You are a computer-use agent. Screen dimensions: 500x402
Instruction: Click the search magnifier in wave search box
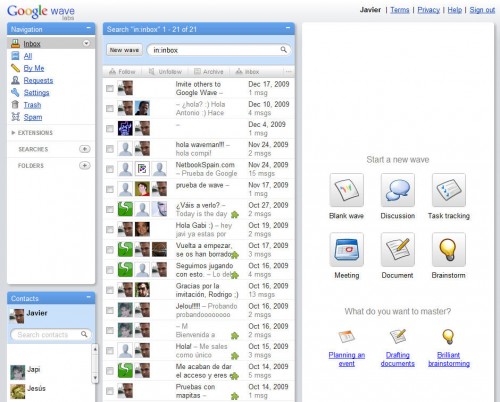(284, 50)
